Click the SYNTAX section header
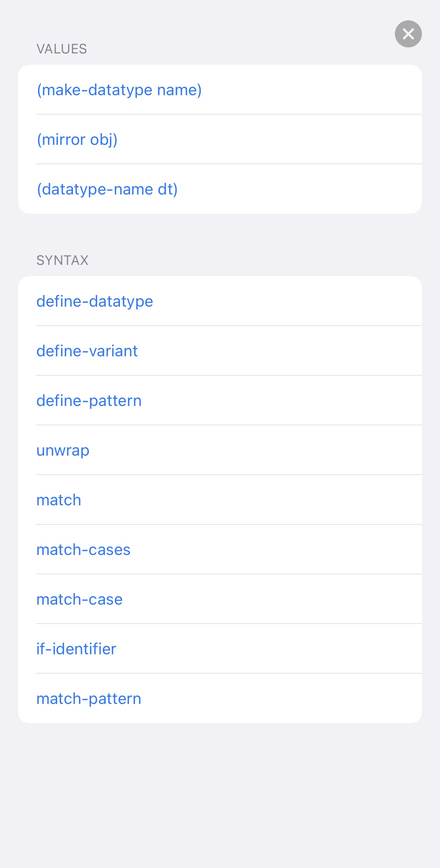Screen dimensions: 440x868 62,260
